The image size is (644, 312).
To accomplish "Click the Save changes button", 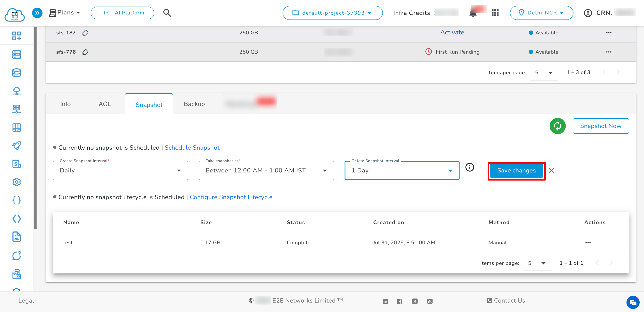I will tap(516, 170).
